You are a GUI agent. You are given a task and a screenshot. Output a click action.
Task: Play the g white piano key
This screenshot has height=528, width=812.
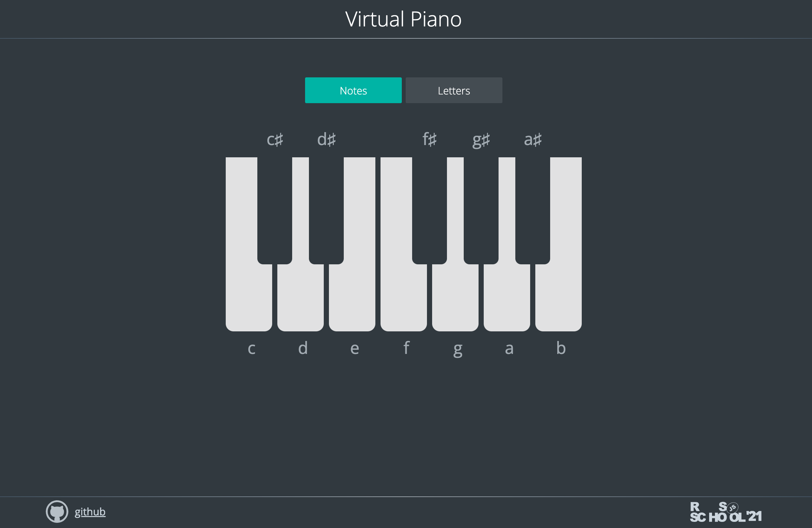click(x=455, y=300)
